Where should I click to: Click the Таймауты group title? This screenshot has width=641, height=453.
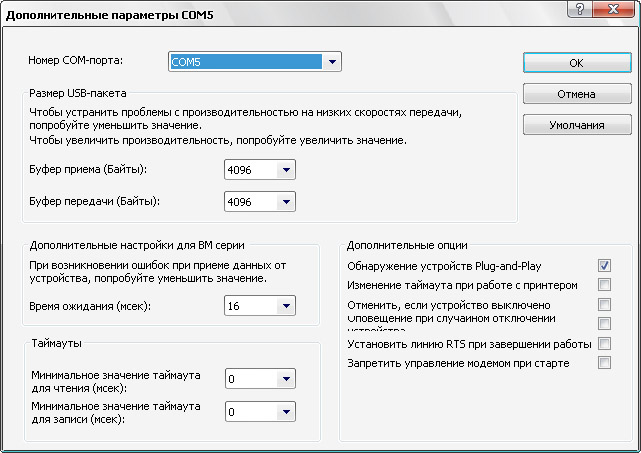point(56,343)
